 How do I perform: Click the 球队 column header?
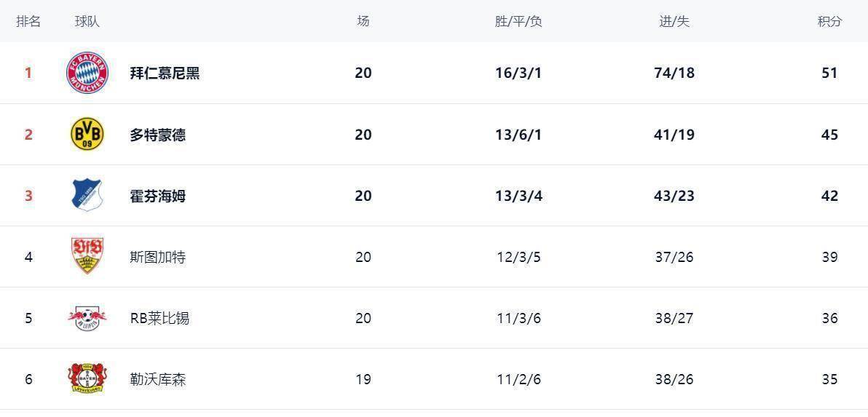coord(87,21)
